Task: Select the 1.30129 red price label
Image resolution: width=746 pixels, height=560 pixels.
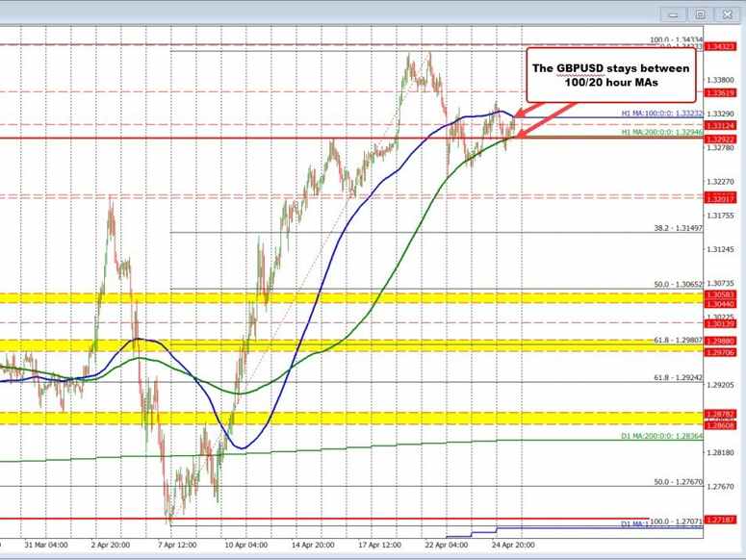Action: pyautogui.click(x=720, y=323)
